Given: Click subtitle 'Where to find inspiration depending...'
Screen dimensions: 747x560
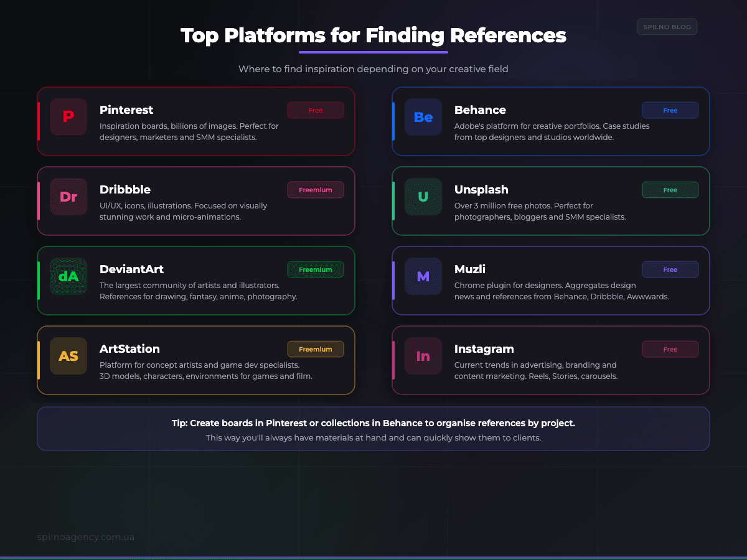Looking at the screenshot, I should point(374,69).
